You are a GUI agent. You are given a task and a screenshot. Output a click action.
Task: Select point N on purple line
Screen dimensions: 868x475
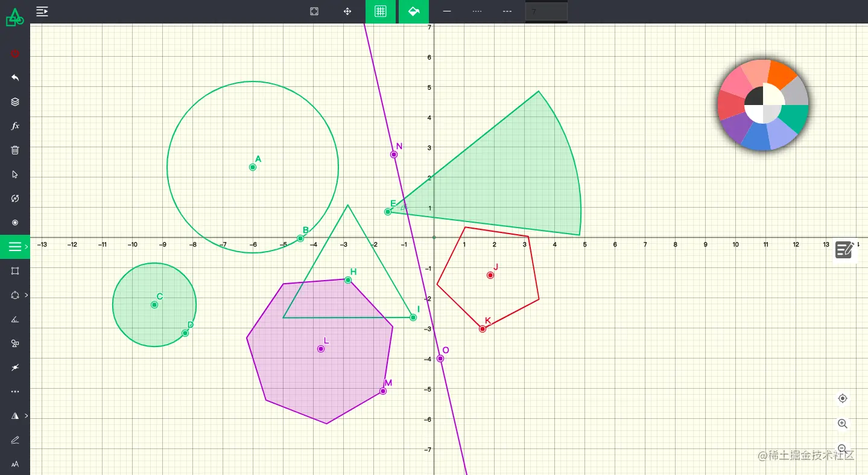394,155
